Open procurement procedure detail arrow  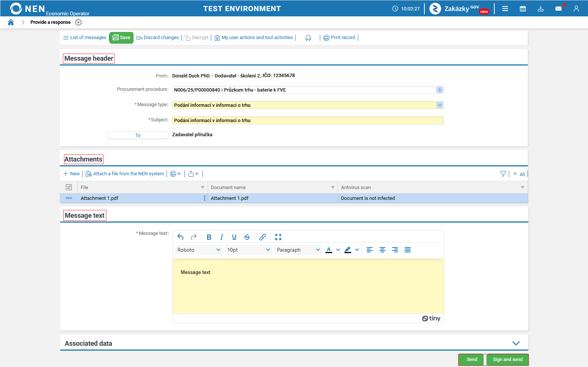(440, 90)
